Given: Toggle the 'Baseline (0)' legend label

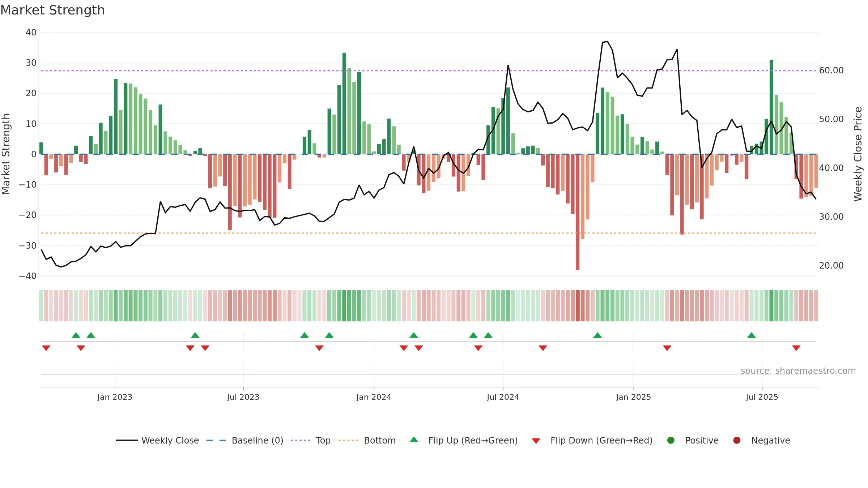Looking at the screenshot, I should [258, 440].
